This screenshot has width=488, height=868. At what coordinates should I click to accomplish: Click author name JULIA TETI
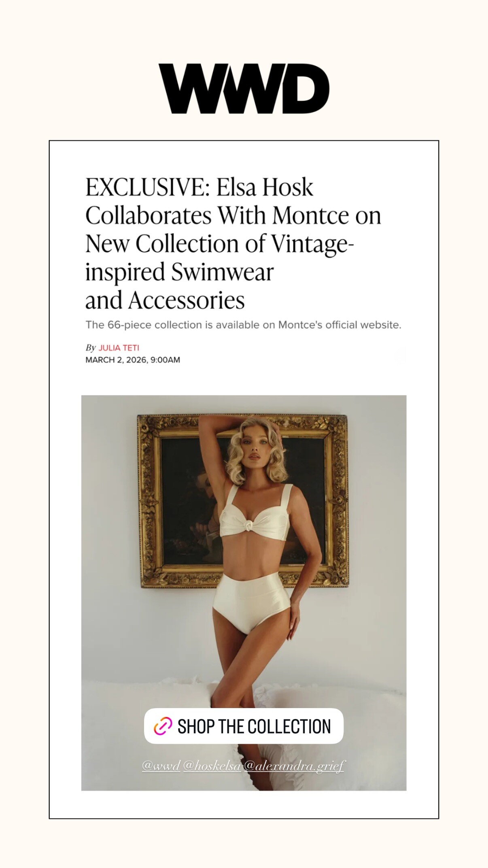119,348
